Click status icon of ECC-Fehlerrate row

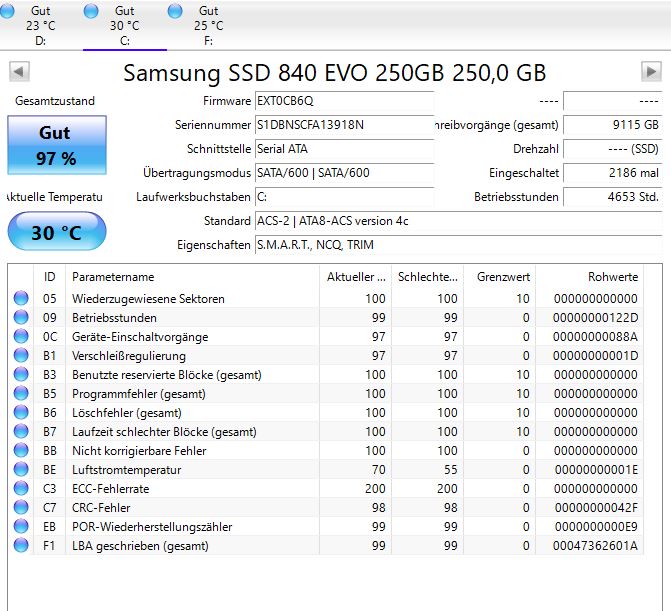(21, 488)
